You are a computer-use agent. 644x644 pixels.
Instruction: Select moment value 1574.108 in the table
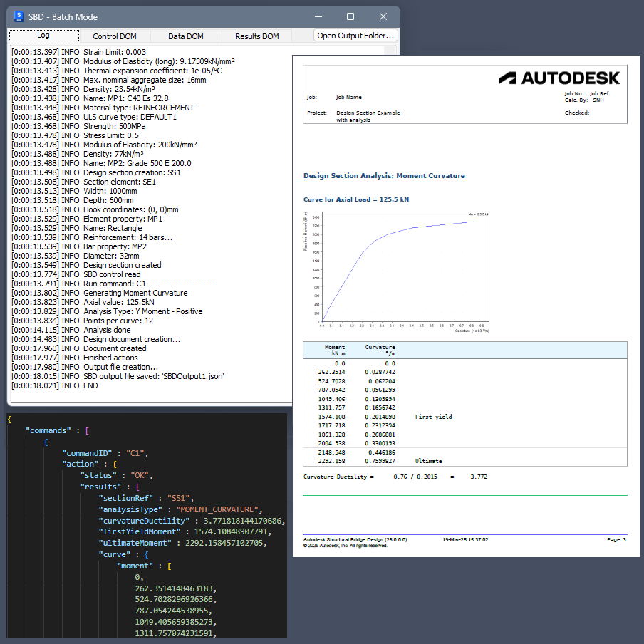[331, 417]
